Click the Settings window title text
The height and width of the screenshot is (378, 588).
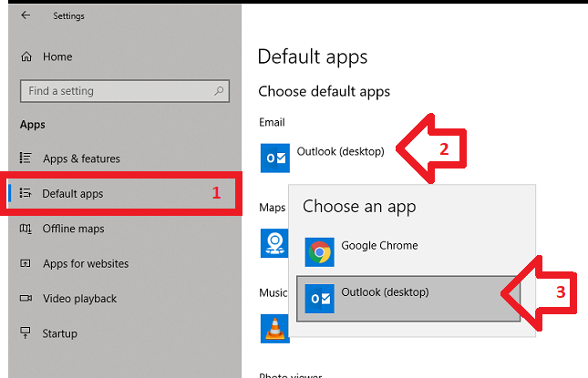pos(68,15)
